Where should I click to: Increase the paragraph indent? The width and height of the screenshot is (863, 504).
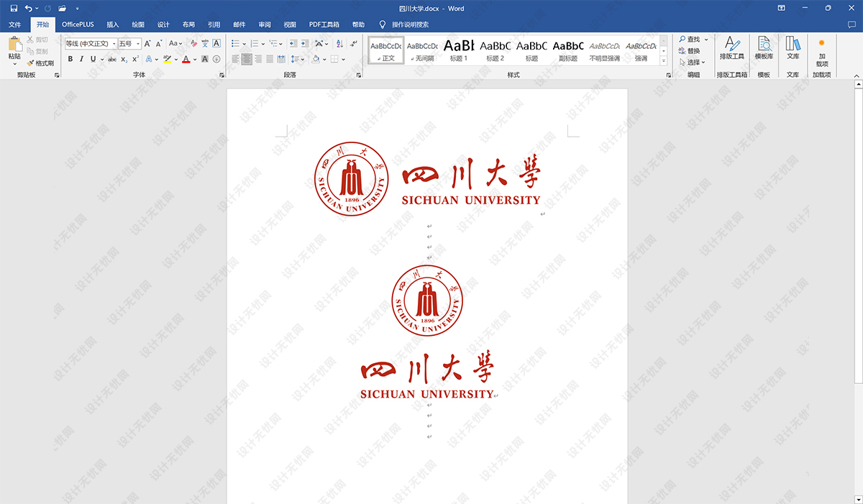click(305, 44)
